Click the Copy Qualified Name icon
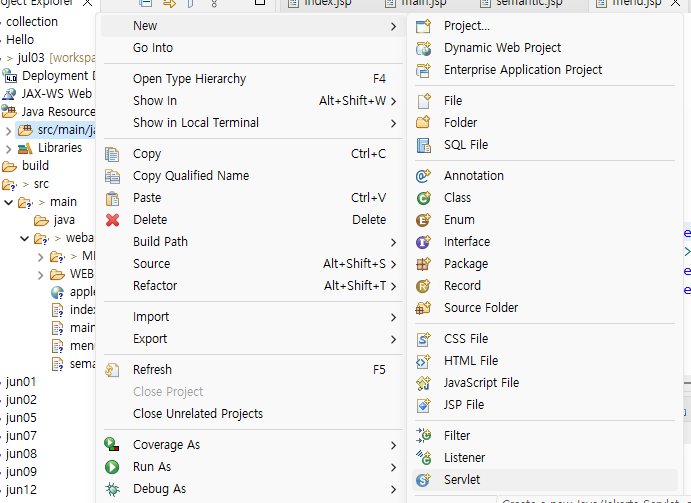Image resolution: width=691 pixels, height=503 pixels. tap(112, 176)
